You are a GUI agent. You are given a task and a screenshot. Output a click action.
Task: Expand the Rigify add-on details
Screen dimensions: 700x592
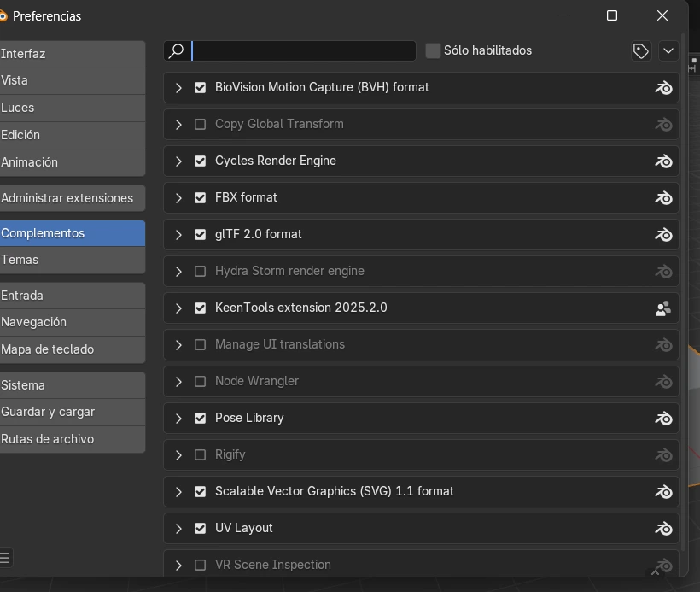pos(178,455)
